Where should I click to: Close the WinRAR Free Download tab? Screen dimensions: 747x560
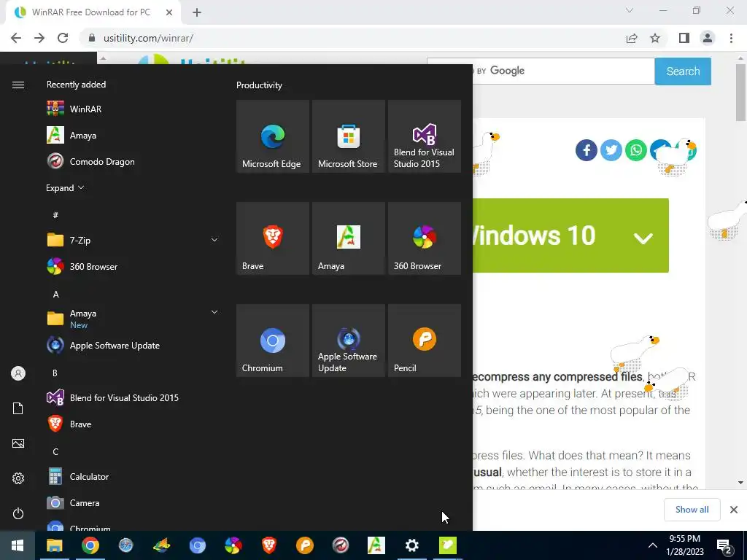(169, 13)
